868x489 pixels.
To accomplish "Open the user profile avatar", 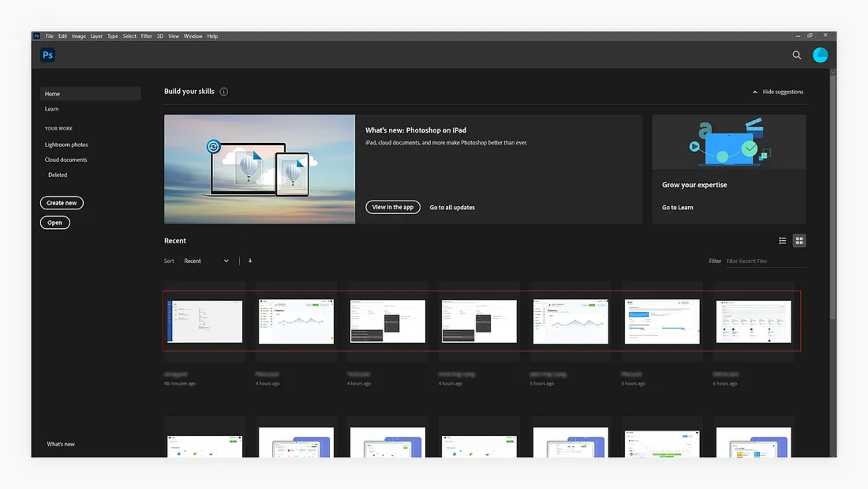I will (x=820, y=55).
